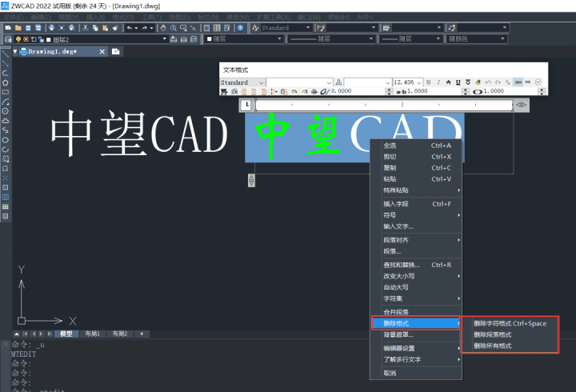Select 全选 from context menu
Screen dimensions: 576x392
point(416,146)
